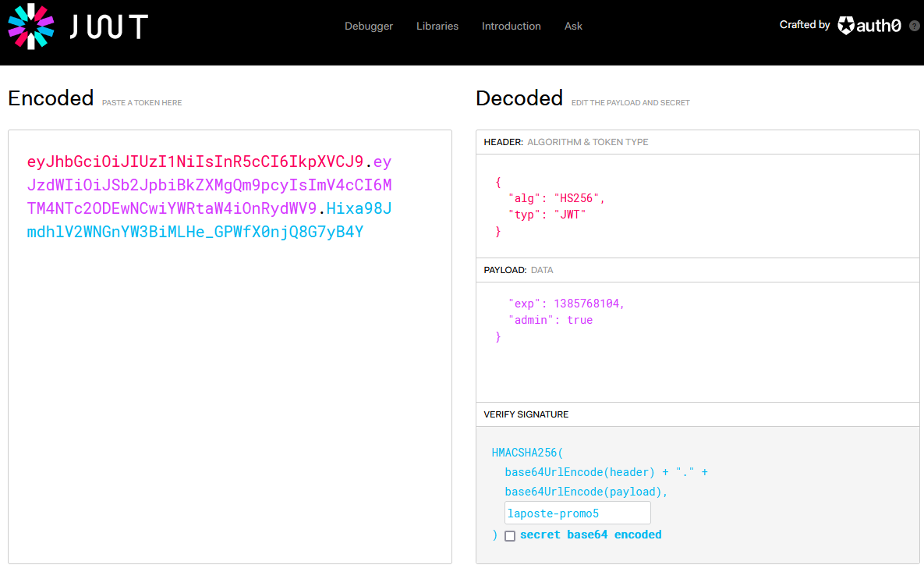Open the Debugger menu item
924x572 pixels.
tap(369, 26)
